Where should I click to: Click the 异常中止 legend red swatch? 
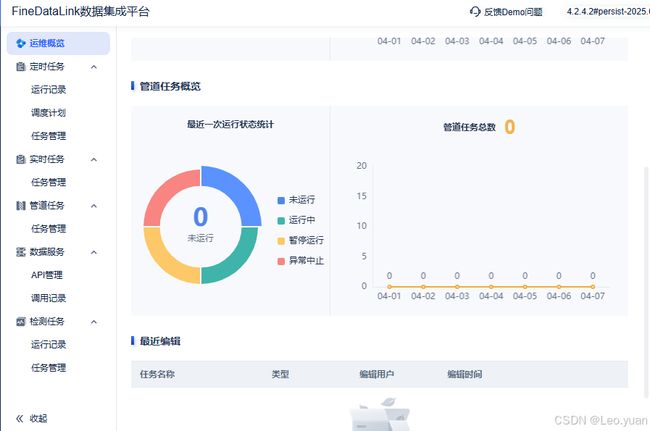(x=281, y=262)
